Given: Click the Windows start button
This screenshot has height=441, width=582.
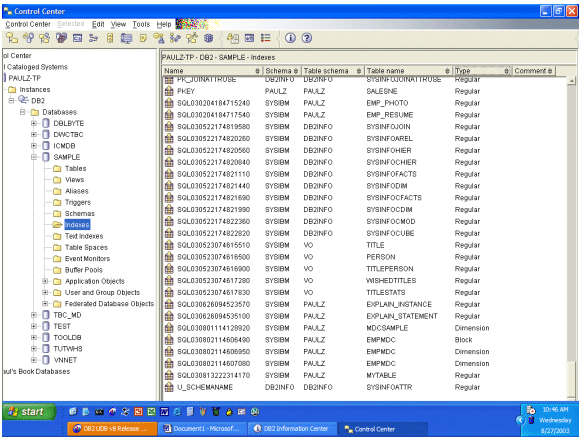Looking at the screenshot, I should click(29, 412).
